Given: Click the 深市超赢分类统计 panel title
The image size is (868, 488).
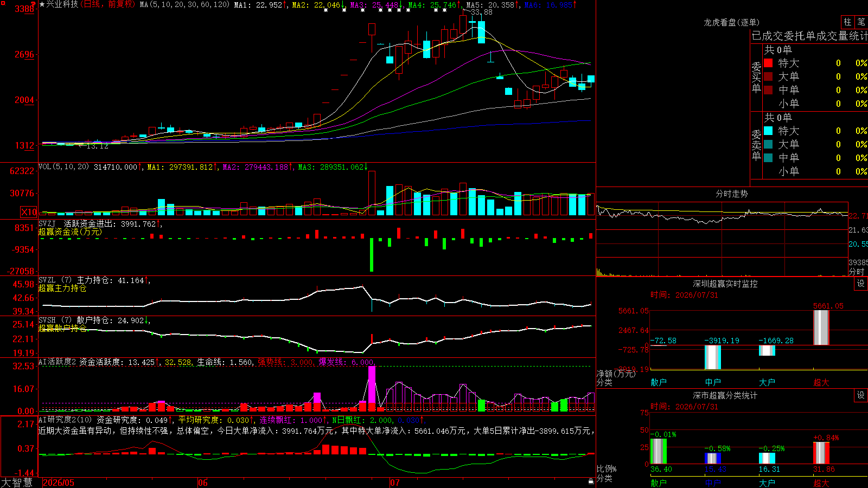Looking at the screenshot, I should (x=725, y=395).
